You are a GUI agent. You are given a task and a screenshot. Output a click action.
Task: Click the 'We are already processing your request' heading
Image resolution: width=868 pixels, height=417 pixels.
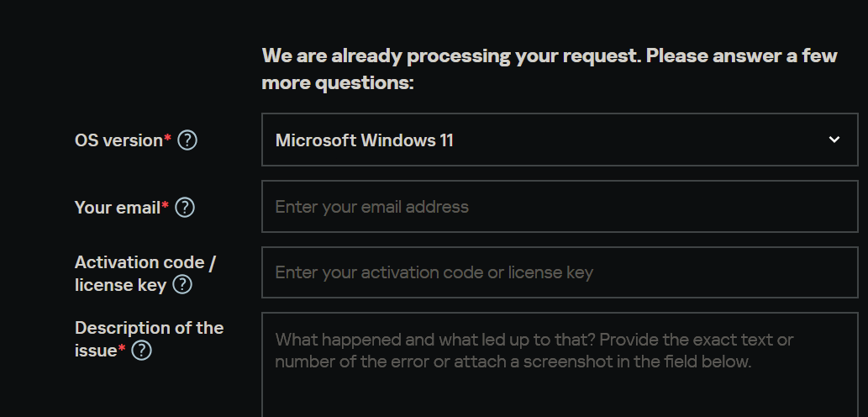pyautogui.click(x=550, y=56)
